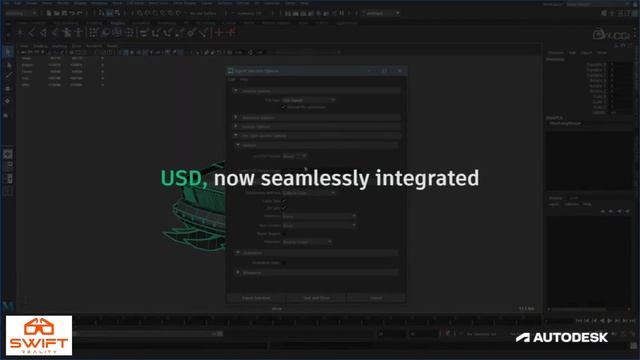Toggle UV Sets checkbox in export options
The height and width of the screenshot is (360, 640).
284,208
